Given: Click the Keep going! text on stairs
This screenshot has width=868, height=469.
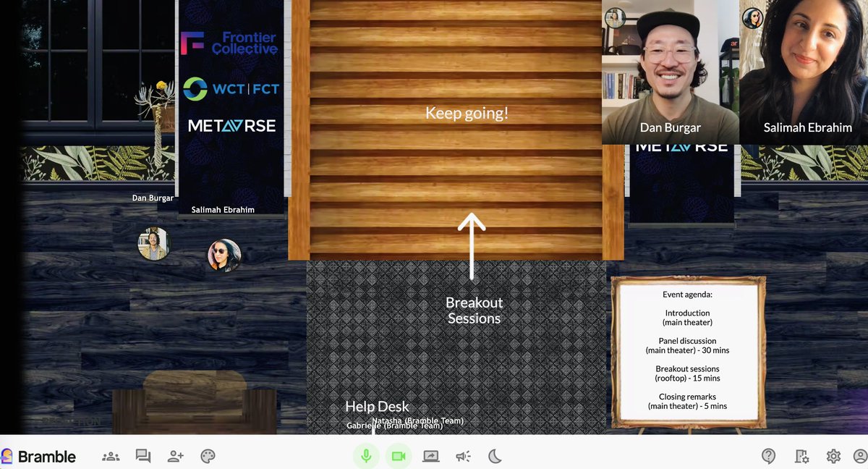Looking at the screenshot, I should [x=467, y=113].
